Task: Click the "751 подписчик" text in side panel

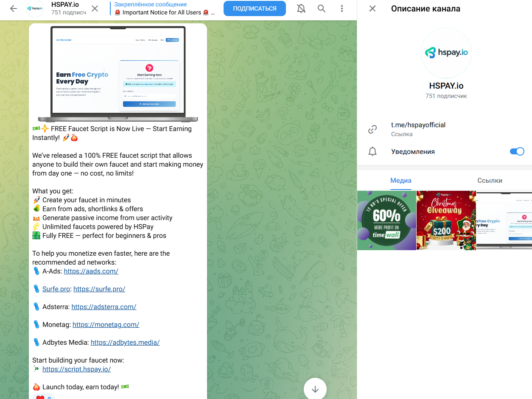Action: tap(446, 96)
